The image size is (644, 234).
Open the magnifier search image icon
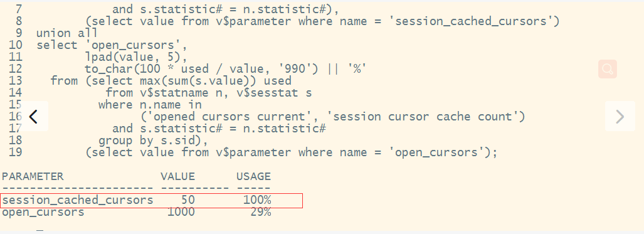tap(608, 68)
